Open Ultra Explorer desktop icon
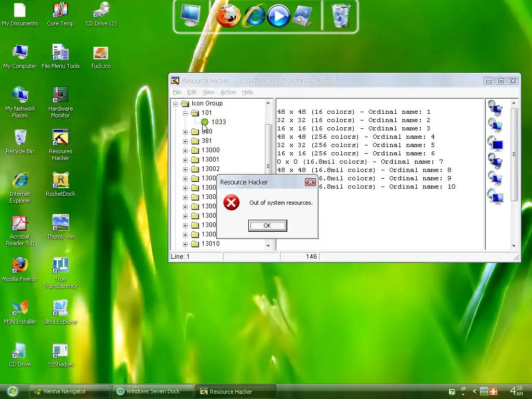The image size is (532, 399). tap(60, 312)
